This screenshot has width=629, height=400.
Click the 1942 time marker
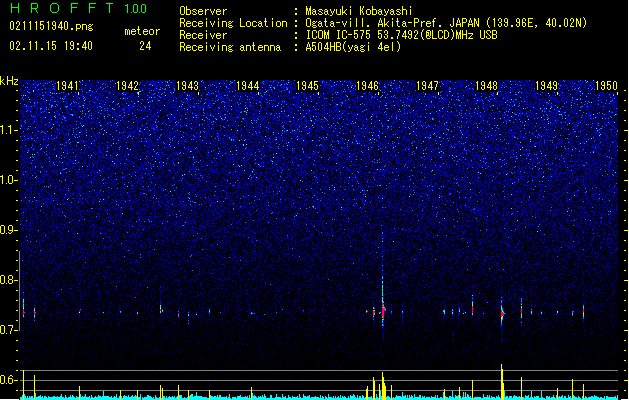pyautogui.click(x=127, y=86)
